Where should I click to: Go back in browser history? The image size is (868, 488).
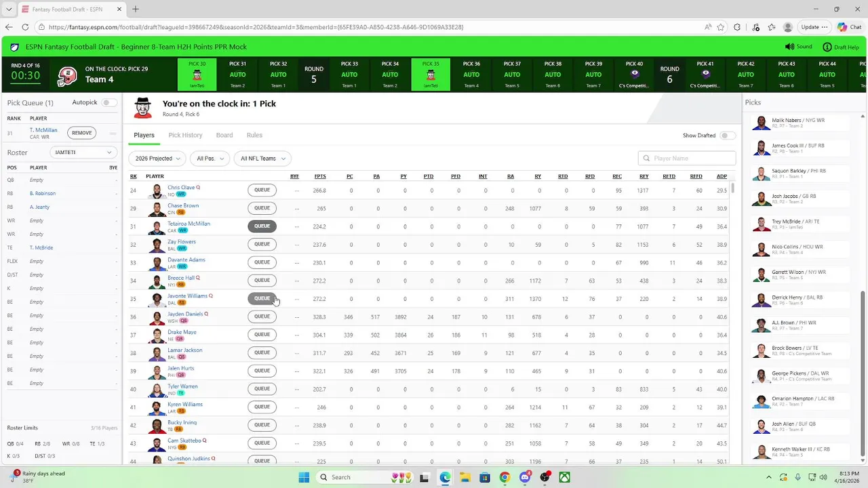(9, 27)
